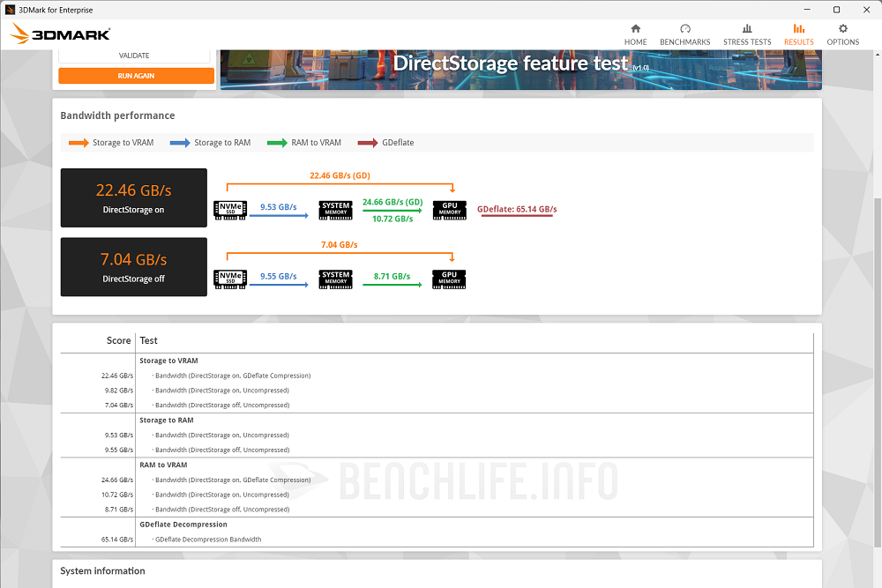This screenshot has height=588, width=882.
Task: Switch to the Benchmarks tab
Action: [x=684, y=34]
